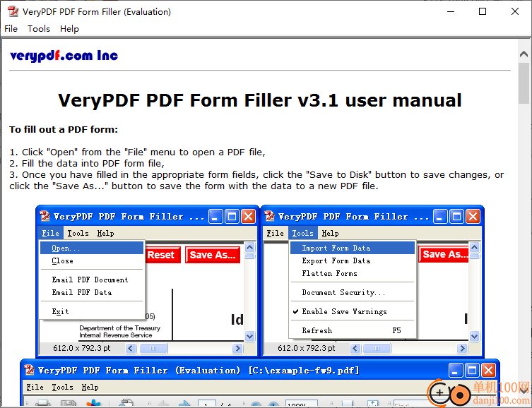Click right screenshot's horizontal scroll-right arrow
The width and height of the screenshot is (532, 408).
tap(462, 349)
